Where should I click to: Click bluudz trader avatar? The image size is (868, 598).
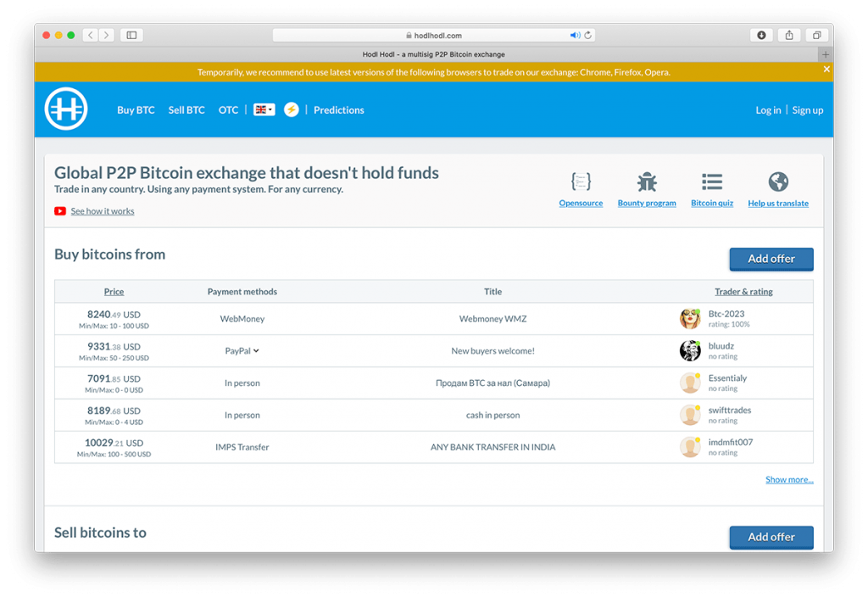coord(690,351)
